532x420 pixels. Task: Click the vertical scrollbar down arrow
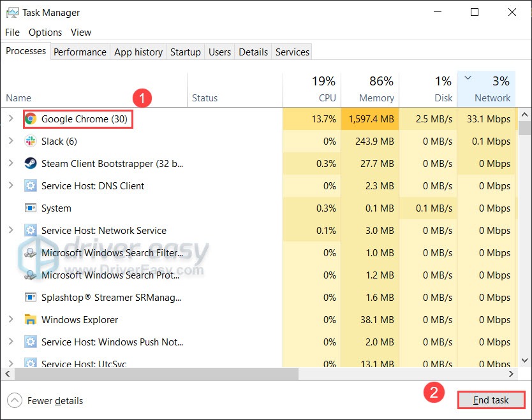(524, 360)
